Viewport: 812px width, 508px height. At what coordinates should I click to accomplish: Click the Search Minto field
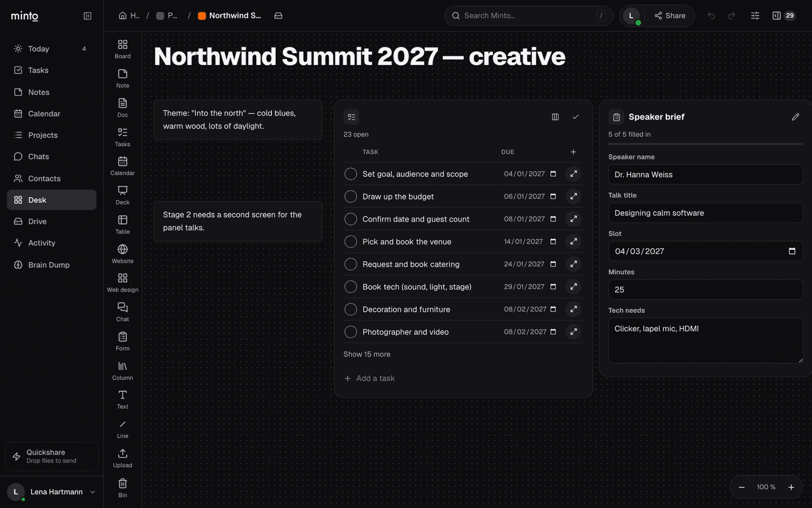pos(528,16)
